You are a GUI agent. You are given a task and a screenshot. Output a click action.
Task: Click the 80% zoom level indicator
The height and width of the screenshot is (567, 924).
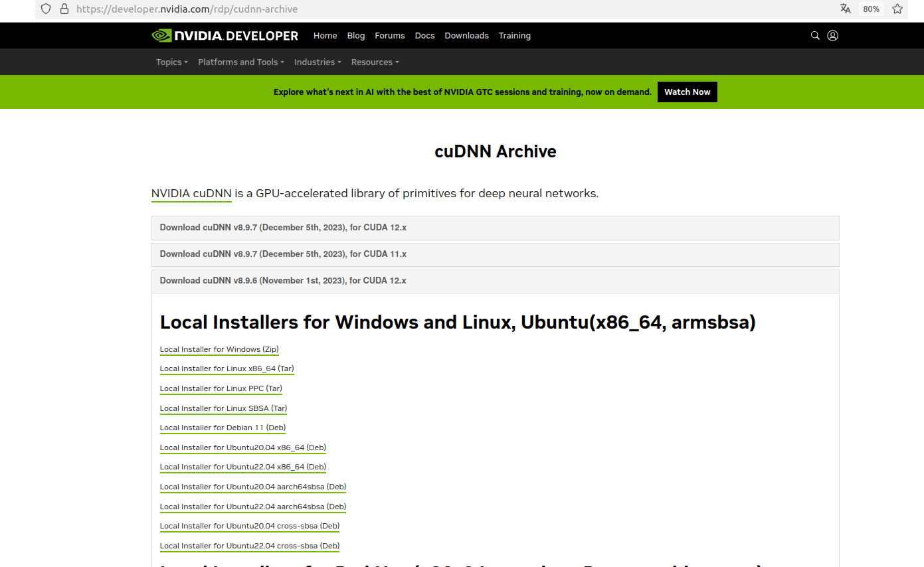click(871, 9)
